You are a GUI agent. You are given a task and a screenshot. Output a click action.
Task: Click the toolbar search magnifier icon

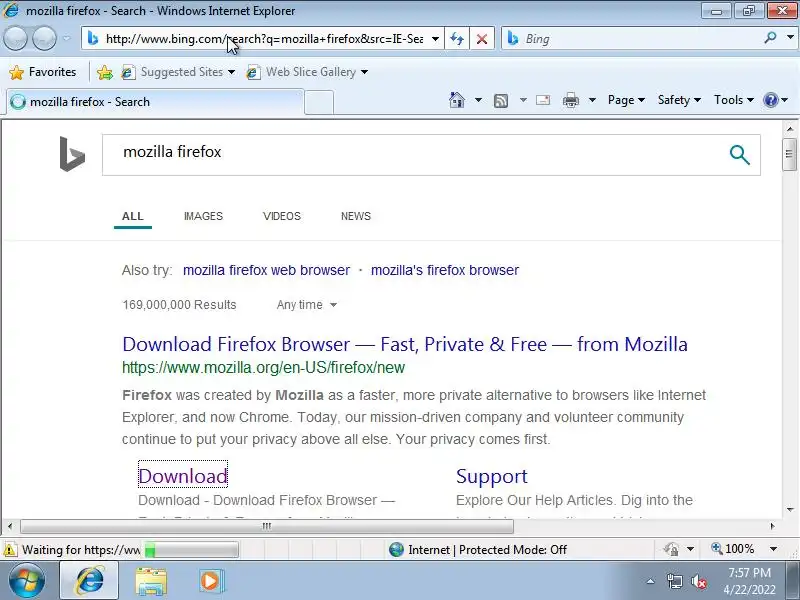770,38
